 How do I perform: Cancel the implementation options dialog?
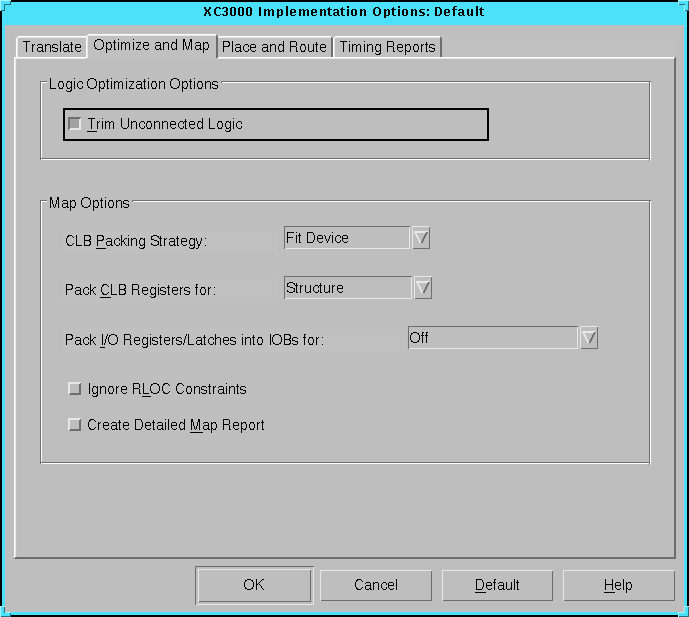coord(376,585)
